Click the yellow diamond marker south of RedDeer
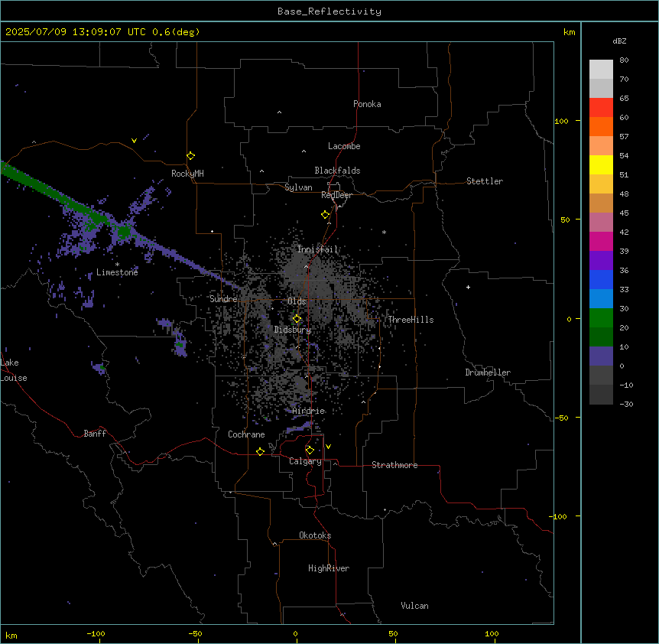Viewport: 659px width, 644px height. (x=325, y=214)
